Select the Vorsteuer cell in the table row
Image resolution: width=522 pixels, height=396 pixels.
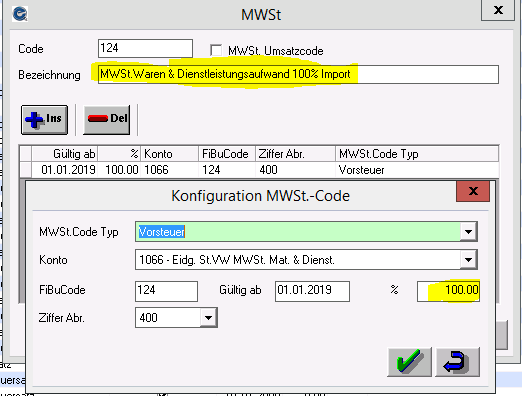coord(417,170)
